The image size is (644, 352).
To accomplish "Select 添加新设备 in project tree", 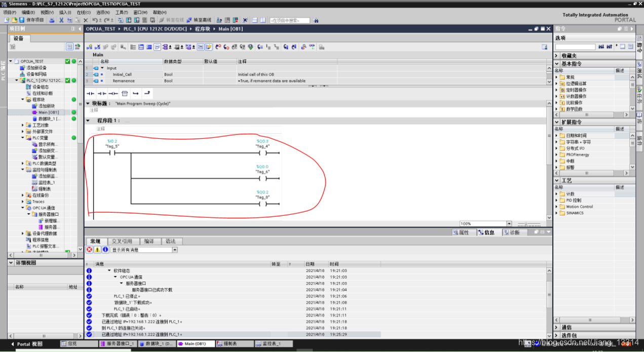I will pyautogui.click(x=36, y=67).
